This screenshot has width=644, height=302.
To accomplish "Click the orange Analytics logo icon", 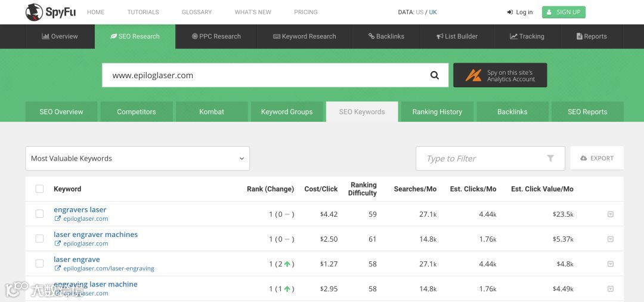I will [473, 75].
